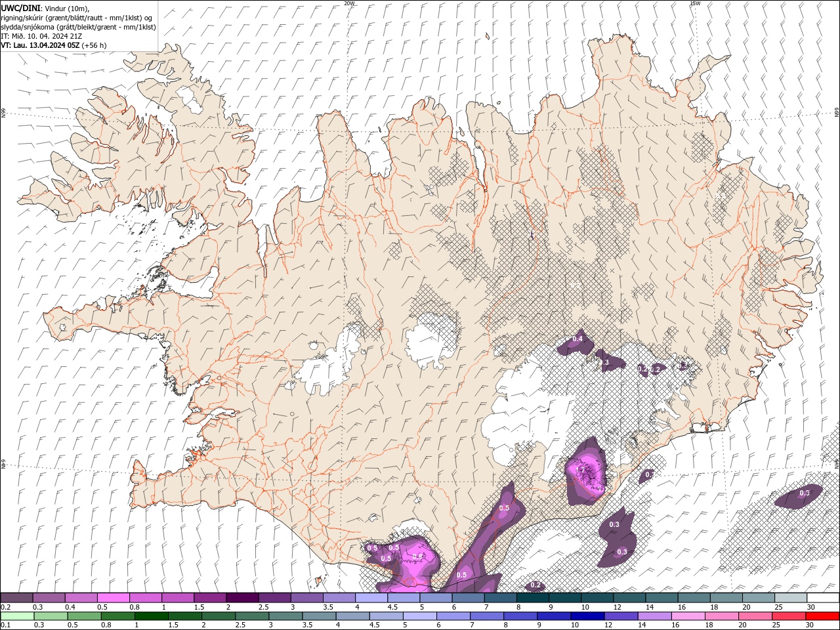
Task: Click the 'VT: Lau. 13.04.2024 05Z' valid time
Action: pos(40,45)
